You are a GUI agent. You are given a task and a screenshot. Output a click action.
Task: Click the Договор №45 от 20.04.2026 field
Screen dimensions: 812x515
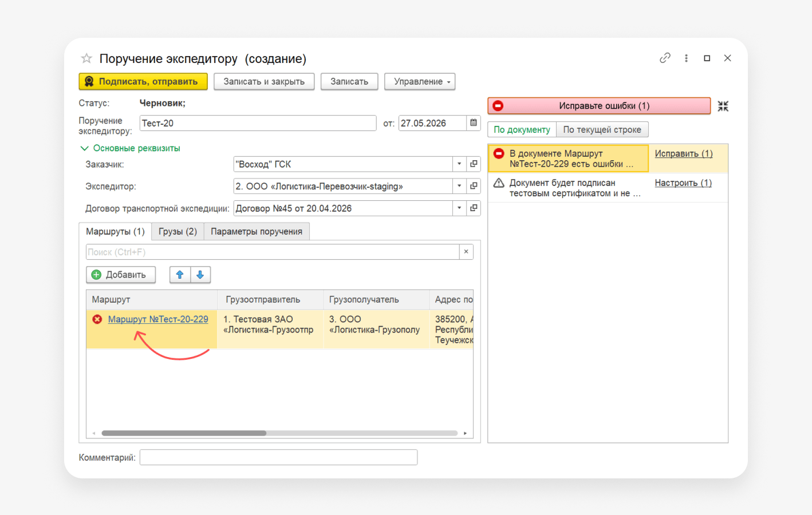(343, 208)
